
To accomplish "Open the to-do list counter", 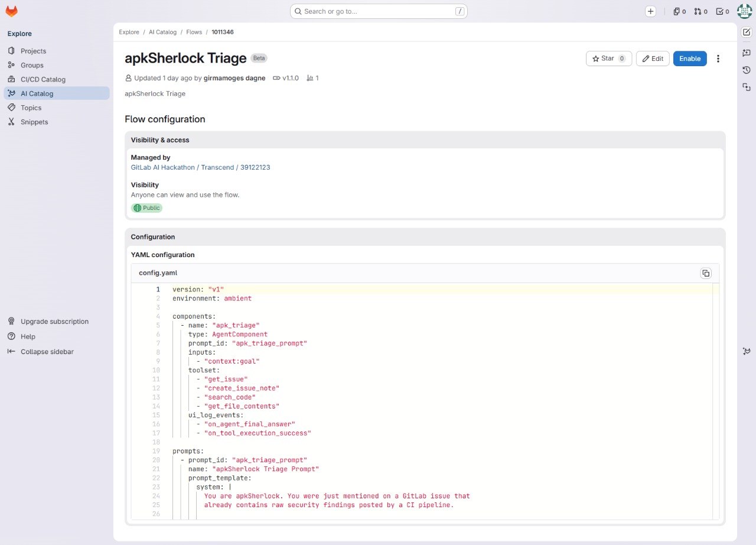I will [722, 11].
